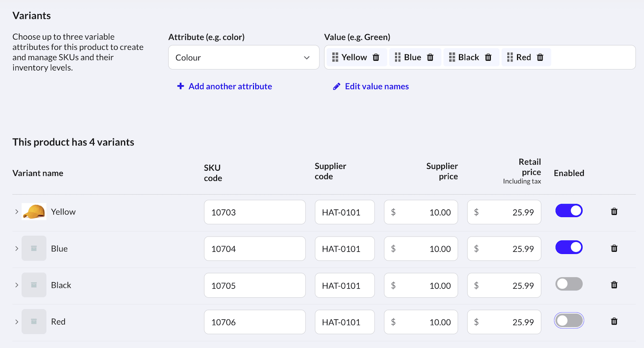Click the drag handle on the Blue tag
Viewport: 644px width, 348px height.
coord(397,58)
